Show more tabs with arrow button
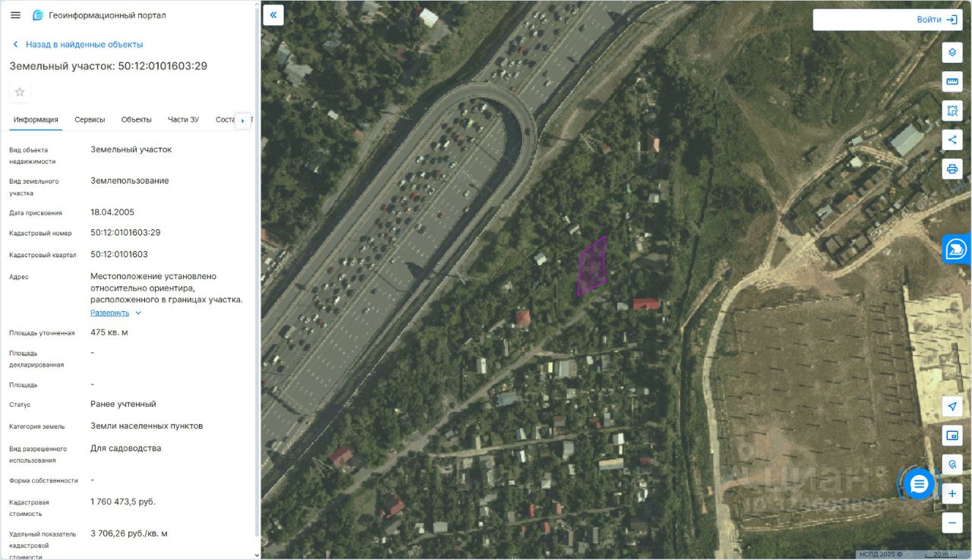This screenshot has height=560, width=972. pos(243,121)
